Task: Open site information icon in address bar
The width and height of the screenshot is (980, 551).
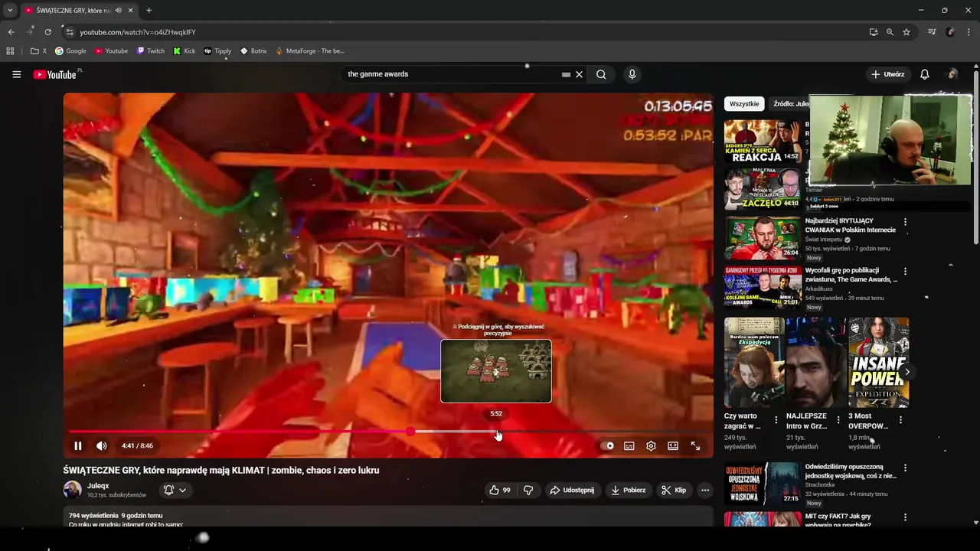Action: [70, 32]
